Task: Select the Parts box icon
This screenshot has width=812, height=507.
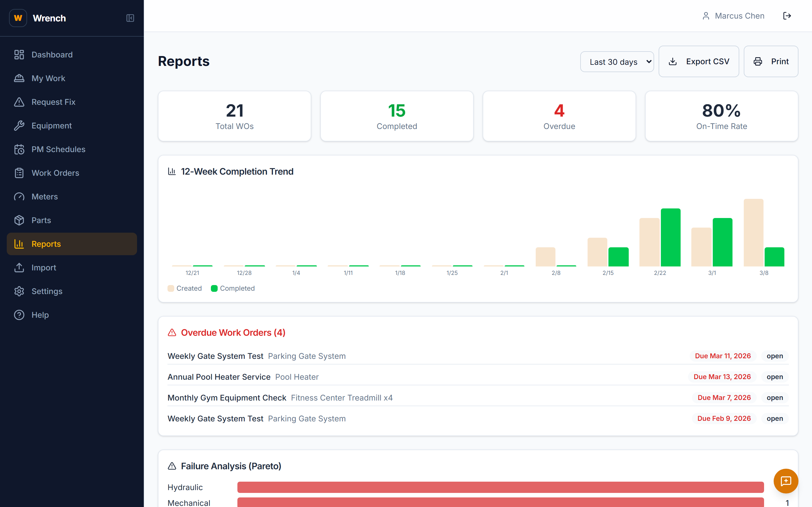Action: point(19,220)
